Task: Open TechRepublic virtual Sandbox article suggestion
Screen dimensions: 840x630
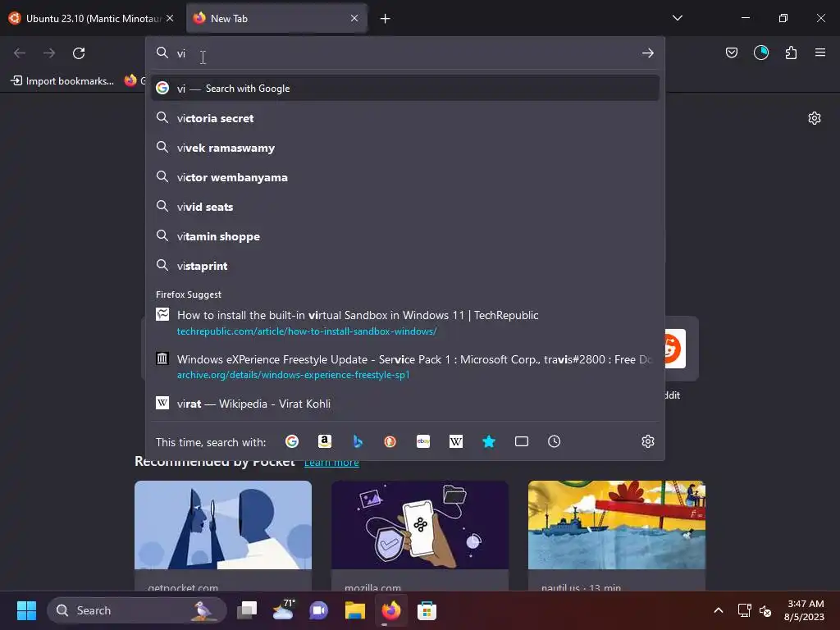Action: point(405,322)
